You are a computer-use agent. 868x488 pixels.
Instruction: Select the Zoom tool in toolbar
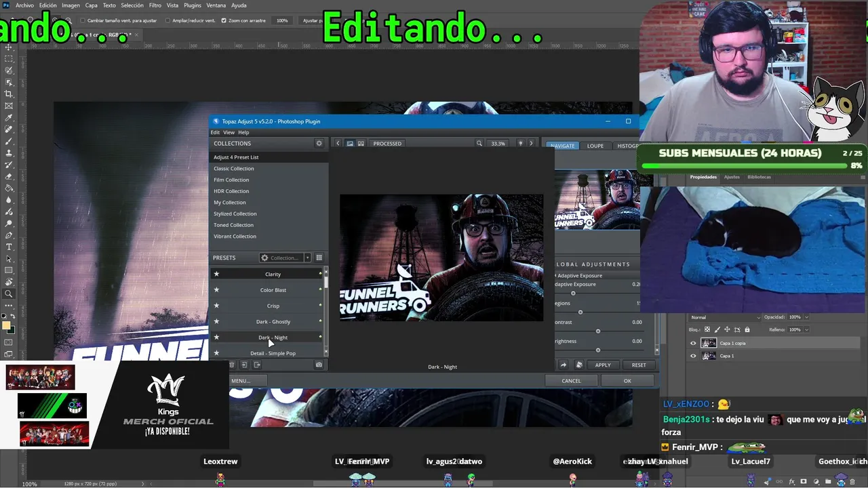pyautogui.click(x=9, y=294)
